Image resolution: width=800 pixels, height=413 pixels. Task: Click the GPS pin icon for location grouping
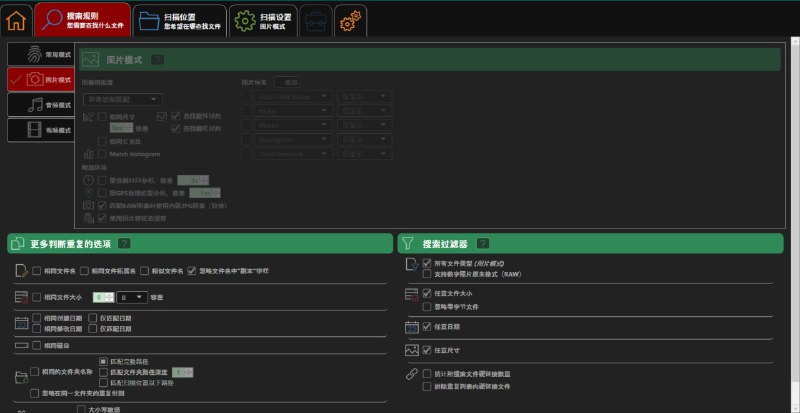click(x=88, y=192)
